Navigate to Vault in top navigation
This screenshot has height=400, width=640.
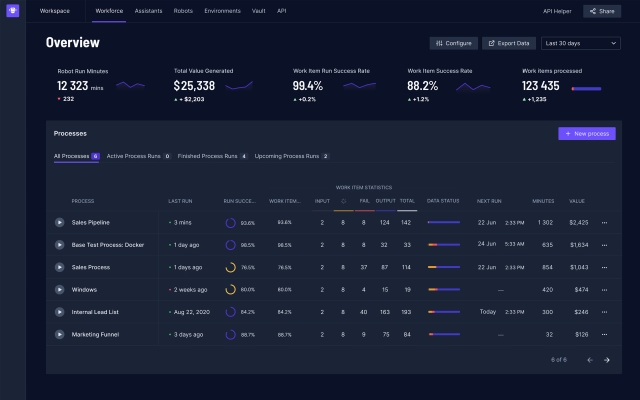(x=258, y=10)
